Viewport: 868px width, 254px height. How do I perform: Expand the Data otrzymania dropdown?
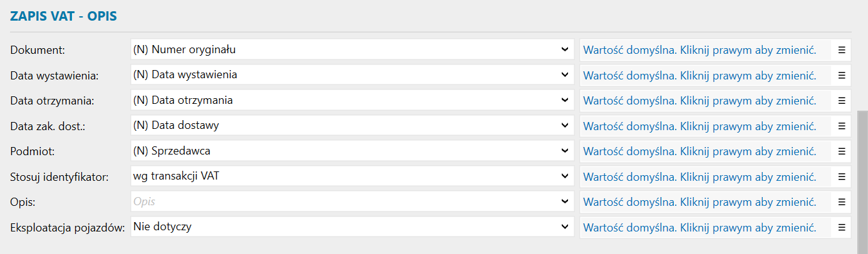click(564, 101)
